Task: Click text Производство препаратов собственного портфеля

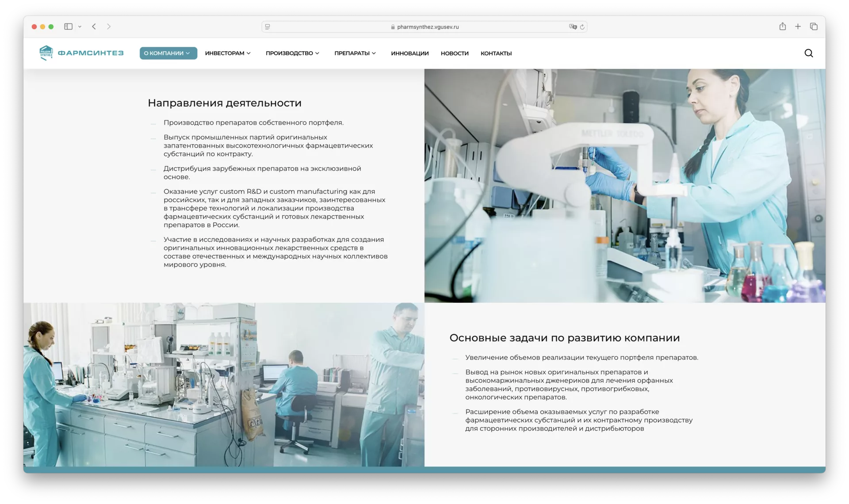Action: tap(253, 122)
